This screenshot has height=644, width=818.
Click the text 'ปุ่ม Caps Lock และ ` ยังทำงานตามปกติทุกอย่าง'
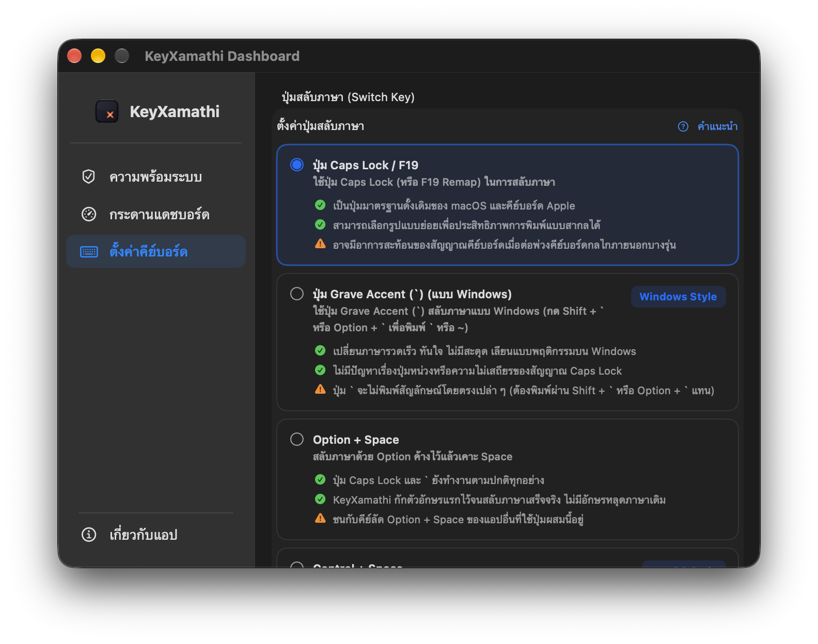[x=438, y=480]
